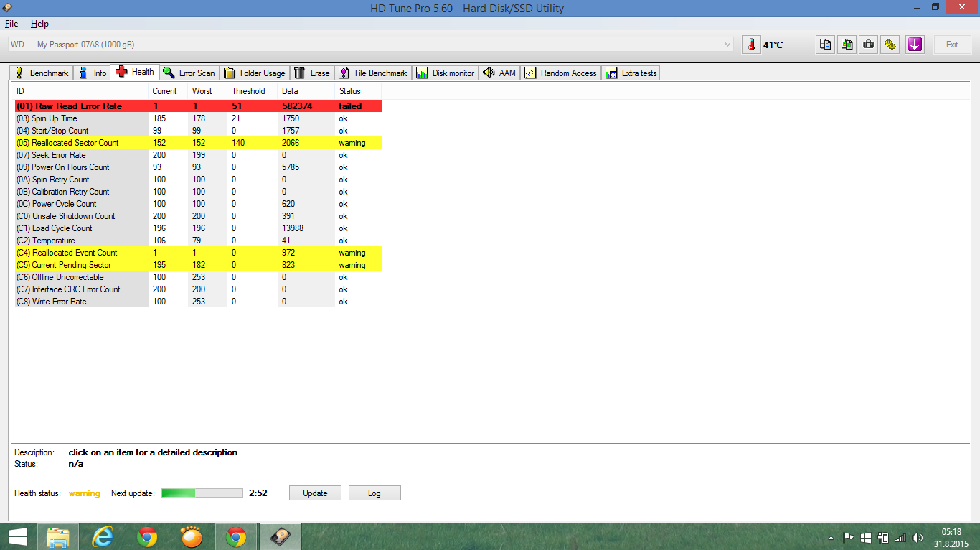
Task: Open the File menu
Action: coord(11,24)
